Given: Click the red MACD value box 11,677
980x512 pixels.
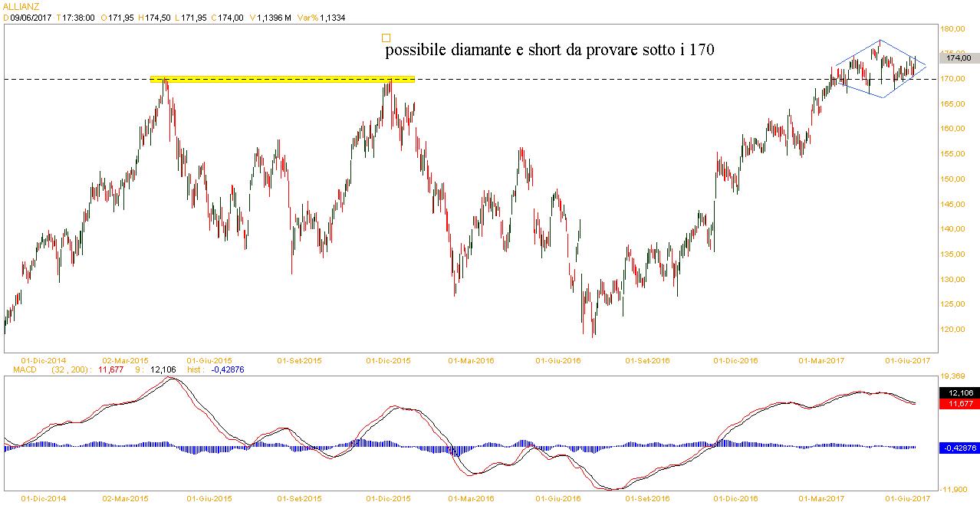Looking at the screenshot, I should 959,402.
